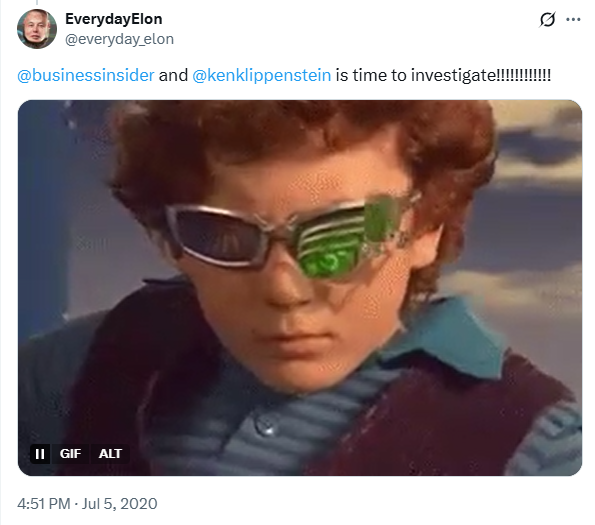Click the word "and" between the mentions

click(173, 75)
